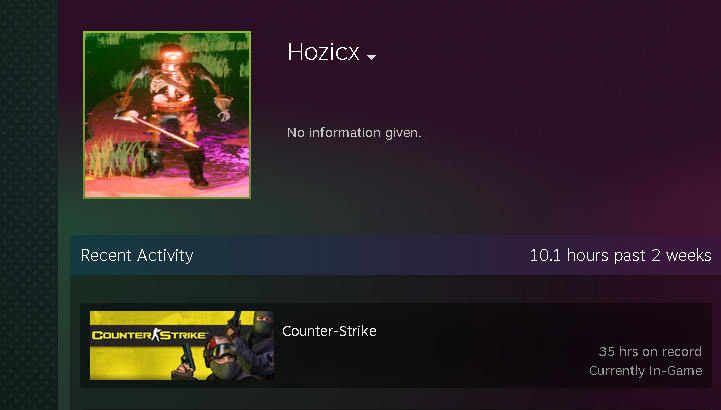Click the skeleton's glowing head in avatar

pyautogui.click(x=172, y=54)
